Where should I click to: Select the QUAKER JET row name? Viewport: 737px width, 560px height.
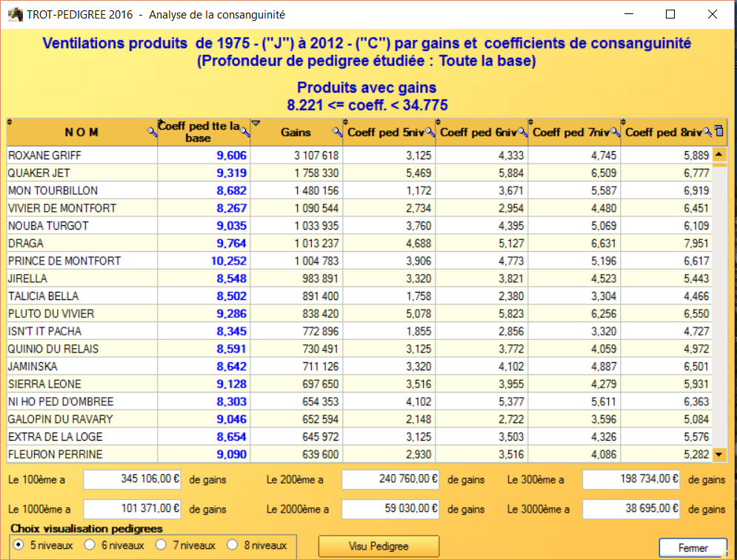pyautogui.click(x=39, y=173)
